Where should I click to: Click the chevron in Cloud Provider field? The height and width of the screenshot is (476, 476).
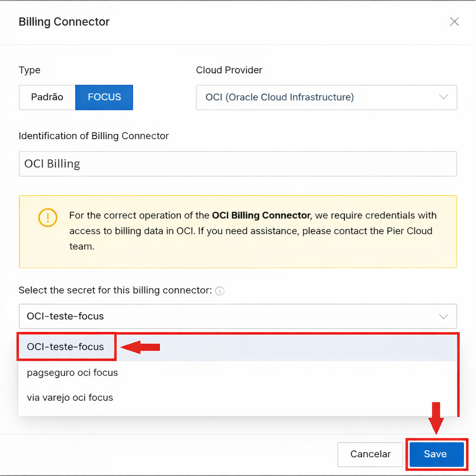pyautogui.click(x=443, y=97)
